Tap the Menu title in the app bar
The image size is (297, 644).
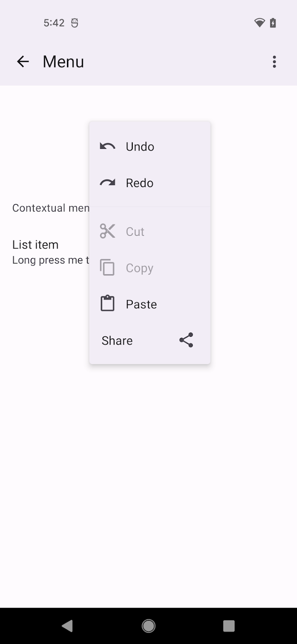click(x=63, y=62)
